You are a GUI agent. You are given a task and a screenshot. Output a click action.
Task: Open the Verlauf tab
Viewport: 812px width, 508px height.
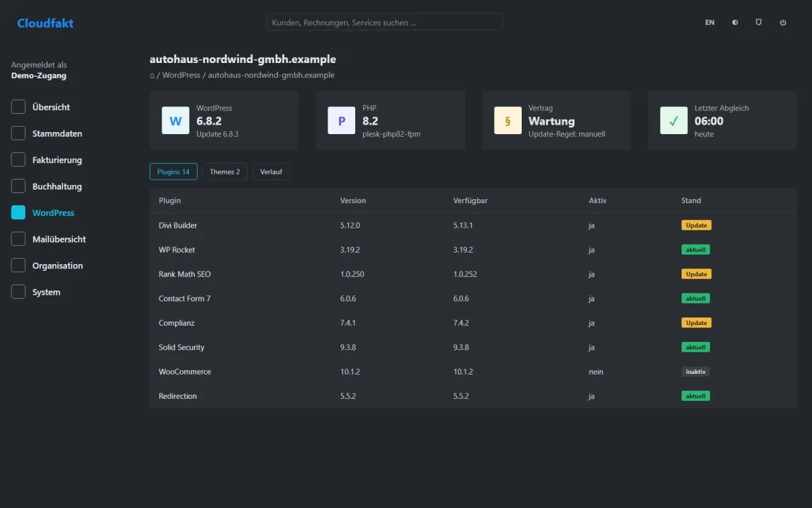coord(271,172)
